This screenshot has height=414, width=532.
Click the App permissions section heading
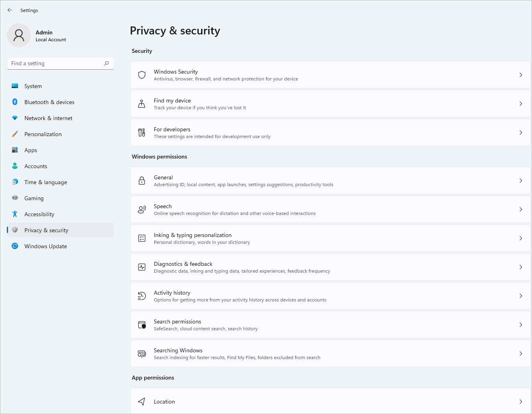[x=153, y=378]
